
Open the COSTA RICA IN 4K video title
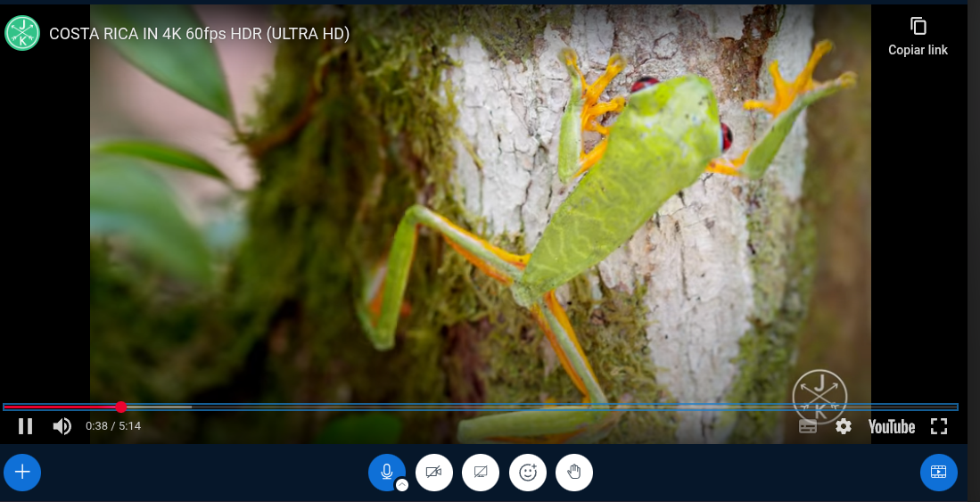tap(199, 34)
